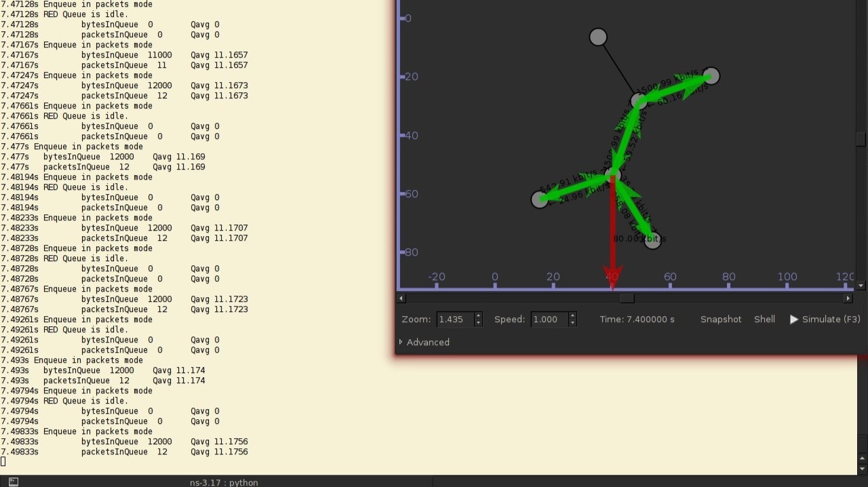
Task: Click the leftmost gray node
Action: coord(540,199)
